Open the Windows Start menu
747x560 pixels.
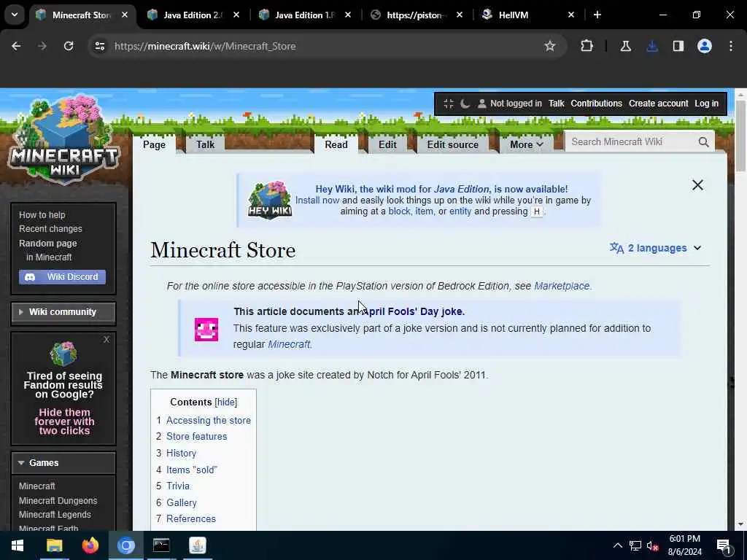click(18, 545)
